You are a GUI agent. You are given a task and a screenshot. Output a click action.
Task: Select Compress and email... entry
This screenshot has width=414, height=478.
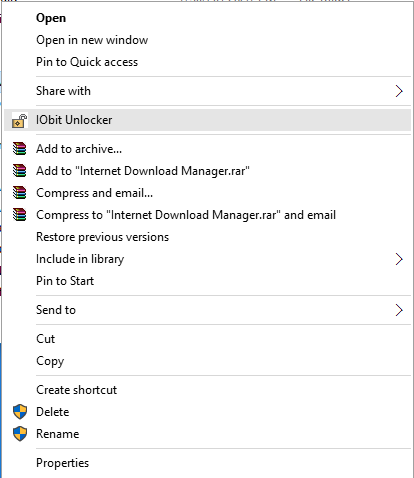click(x=207, y=193)
